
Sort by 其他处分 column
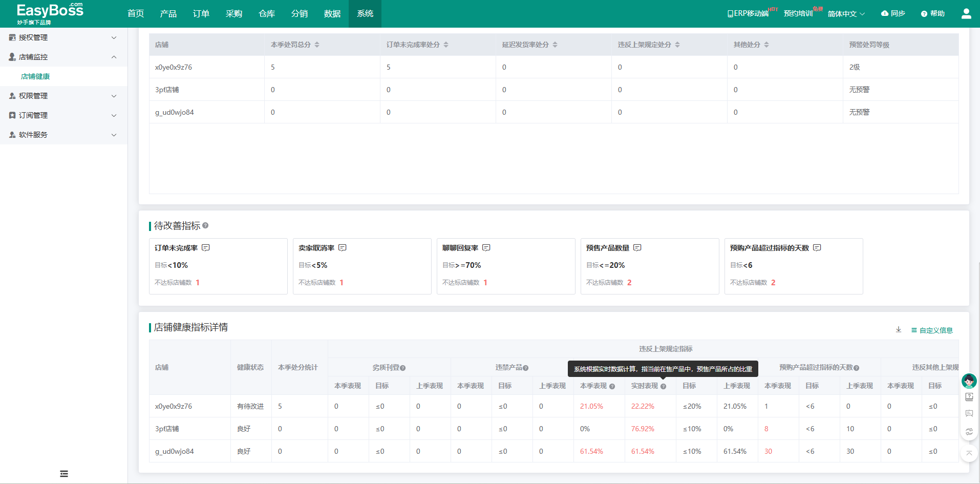766,45
